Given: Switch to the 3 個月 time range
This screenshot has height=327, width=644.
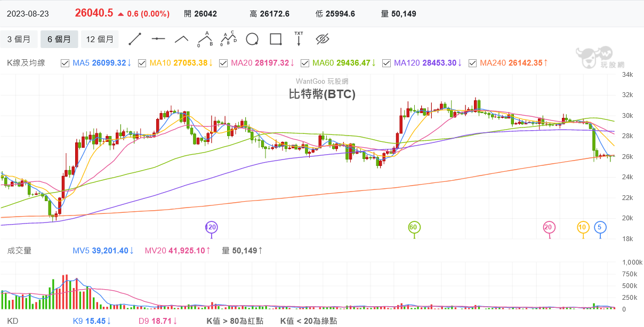Looking at the screenshot, I should tap(19, 39).
